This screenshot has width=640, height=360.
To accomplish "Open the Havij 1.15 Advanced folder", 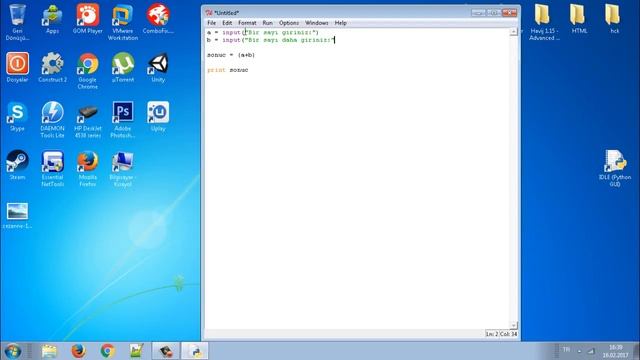I will [x=544, y=22].
